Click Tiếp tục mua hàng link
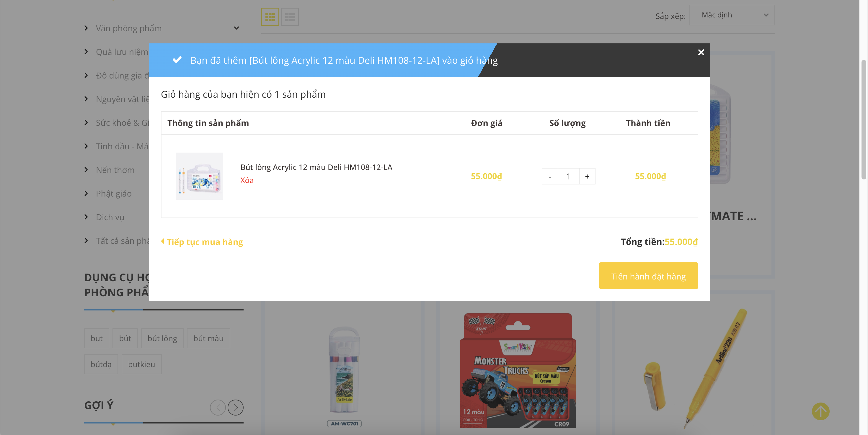The height and width of the screenshot is (435, 868). pyautogui.click(x=205, y=242)
